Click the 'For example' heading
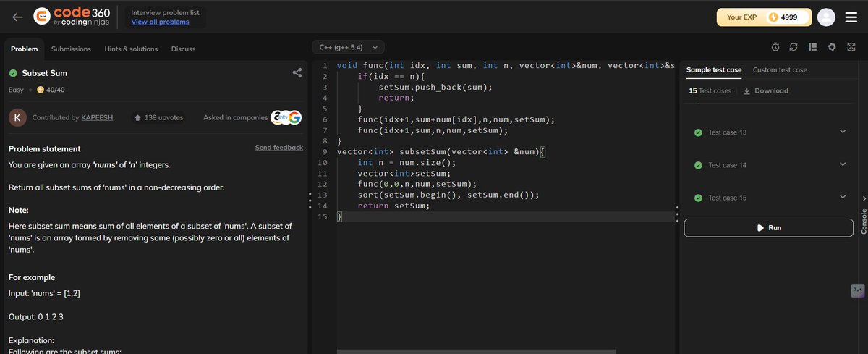868x354 pixels. (x=31, y=277)
